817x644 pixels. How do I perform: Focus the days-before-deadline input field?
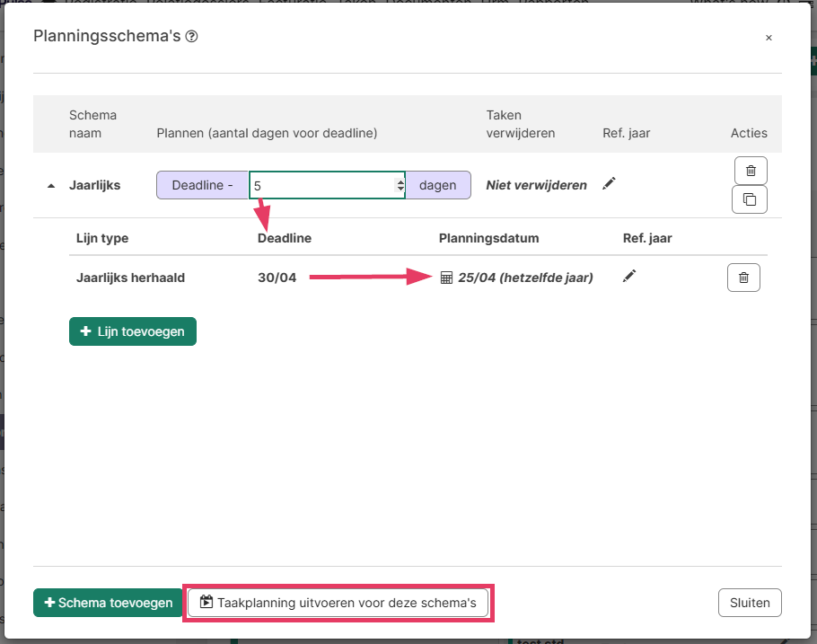tap(323, 185)
